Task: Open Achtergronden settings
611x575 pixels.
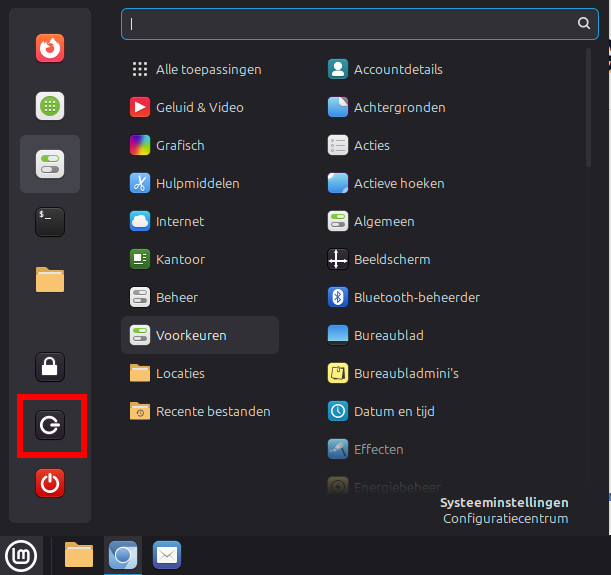Action: pyautogui.click(x=399, y=108)
